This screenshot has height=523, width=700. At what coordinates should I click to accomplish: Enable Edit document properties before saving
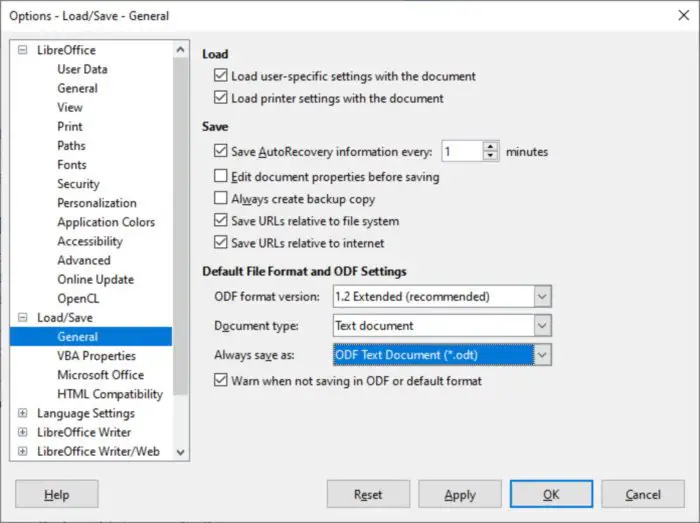pyautogui.click(x=221, y=176)
